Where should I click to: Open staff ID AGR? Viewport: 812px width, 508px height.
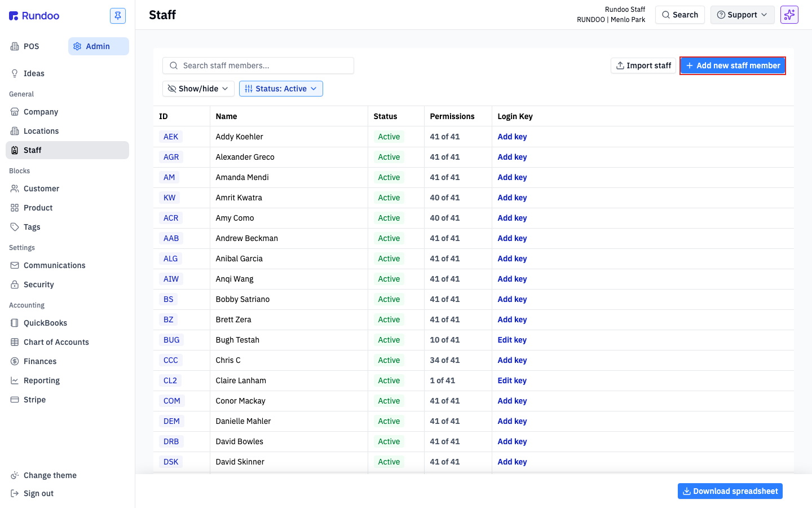[x=171, y=157]
